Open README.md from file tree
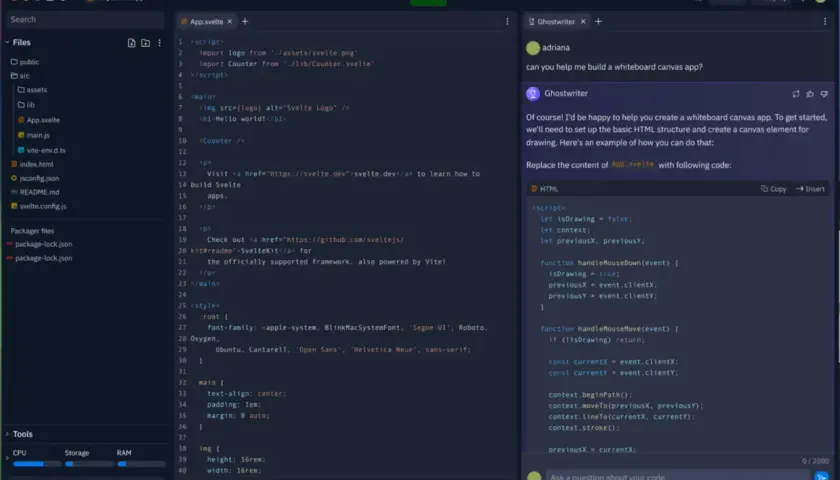This screenshot has height=480, width=840. (40, 192)
